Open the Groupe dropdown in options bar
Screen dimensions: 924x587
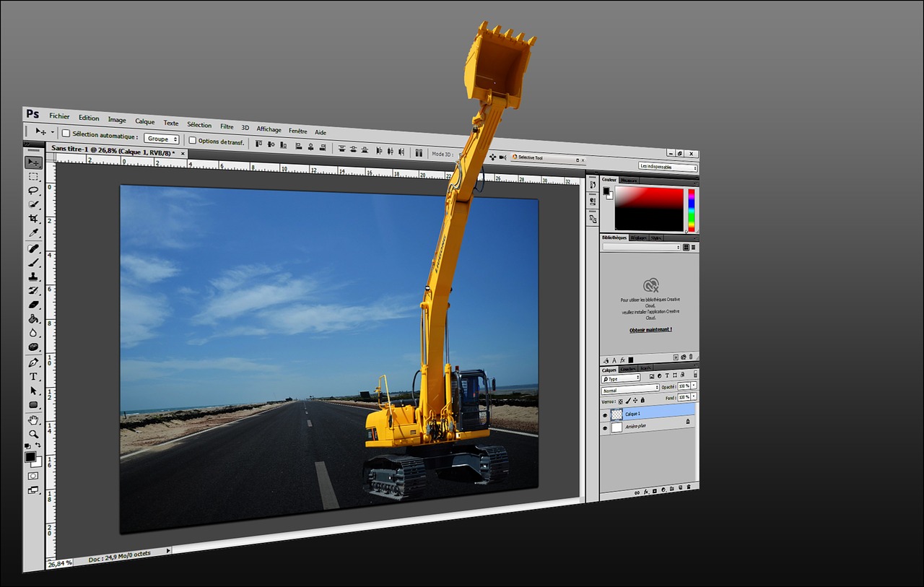[x=161, y=139]
